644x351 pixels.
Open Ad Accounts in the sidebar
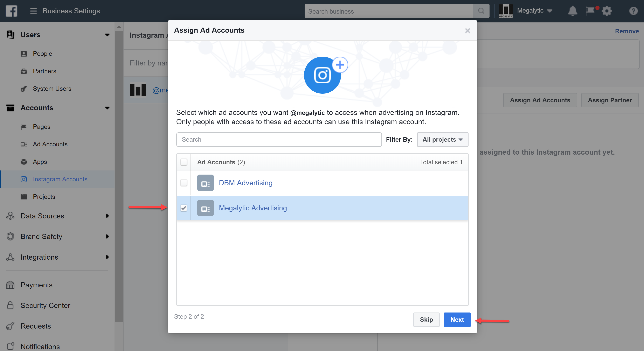point(50,144)
